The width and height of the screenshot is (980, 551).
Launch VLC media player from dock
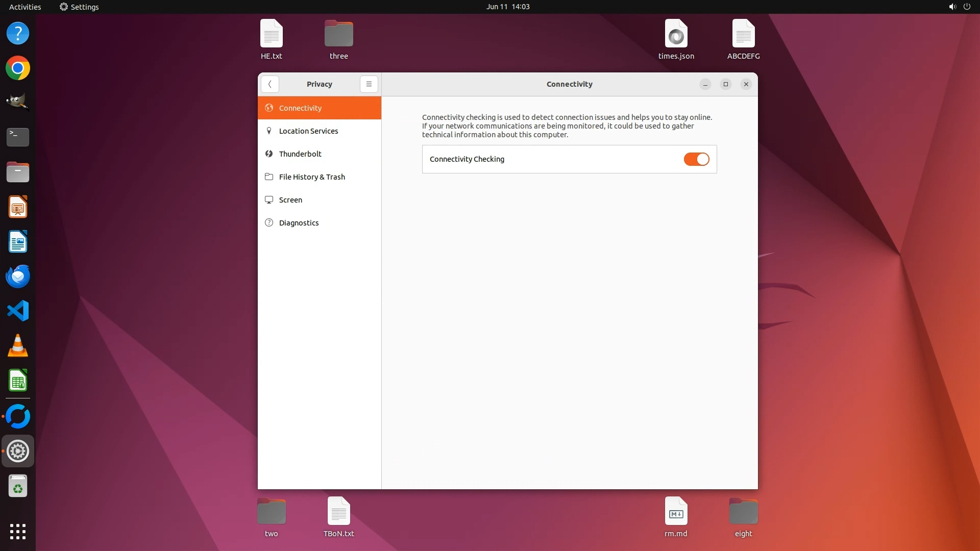point(18,346)
